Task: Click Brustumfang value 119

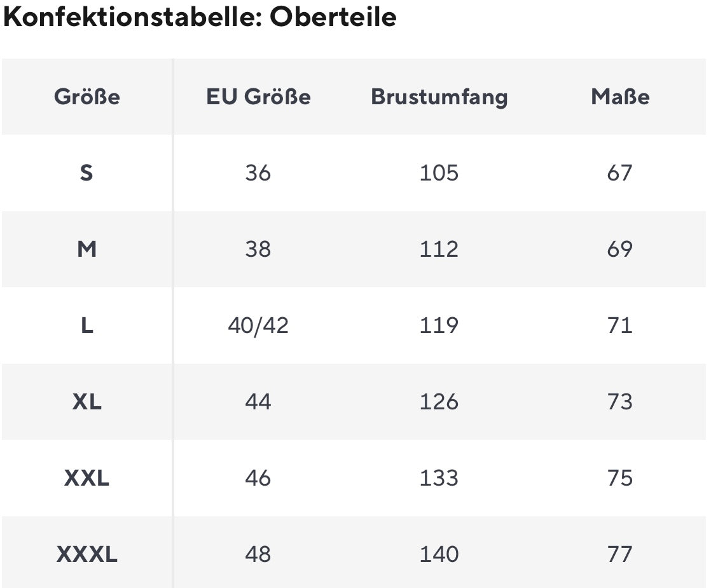Action: [x=439, y=325]
